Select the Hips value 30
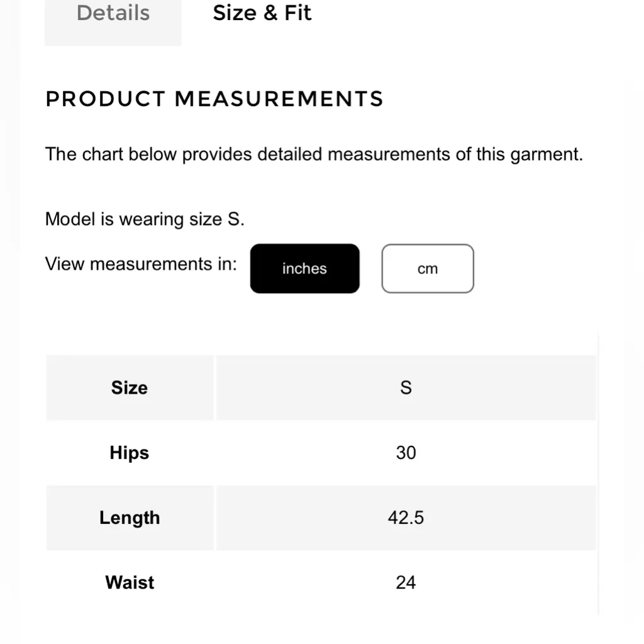The height and width of the screenshot is (644, 644). click(406, 453)
